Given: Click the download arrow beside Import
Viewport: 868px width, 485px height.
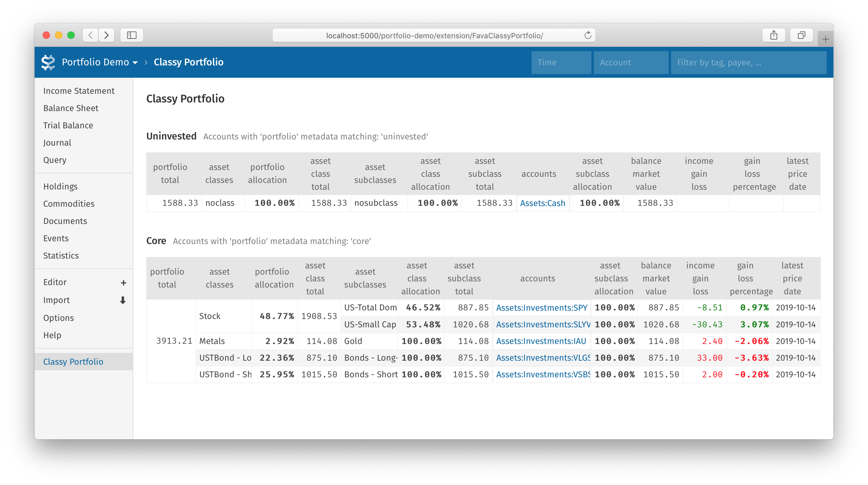Looking at the screenshot, I should point(123,301).
